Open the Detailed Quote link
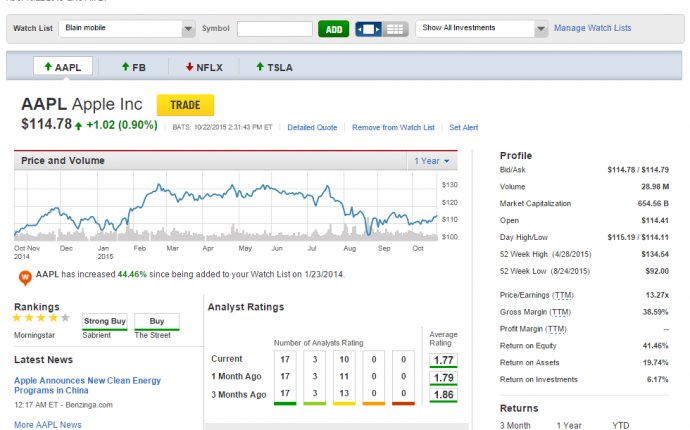Screen dimensions: 690x430 coord(312,128)
